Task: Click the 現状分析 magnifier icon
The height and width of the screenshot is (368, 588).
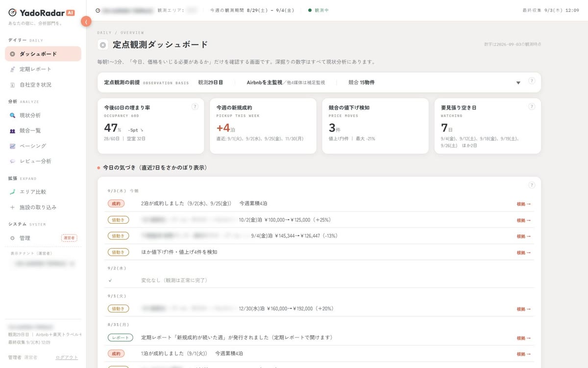Action: point(13,115)
